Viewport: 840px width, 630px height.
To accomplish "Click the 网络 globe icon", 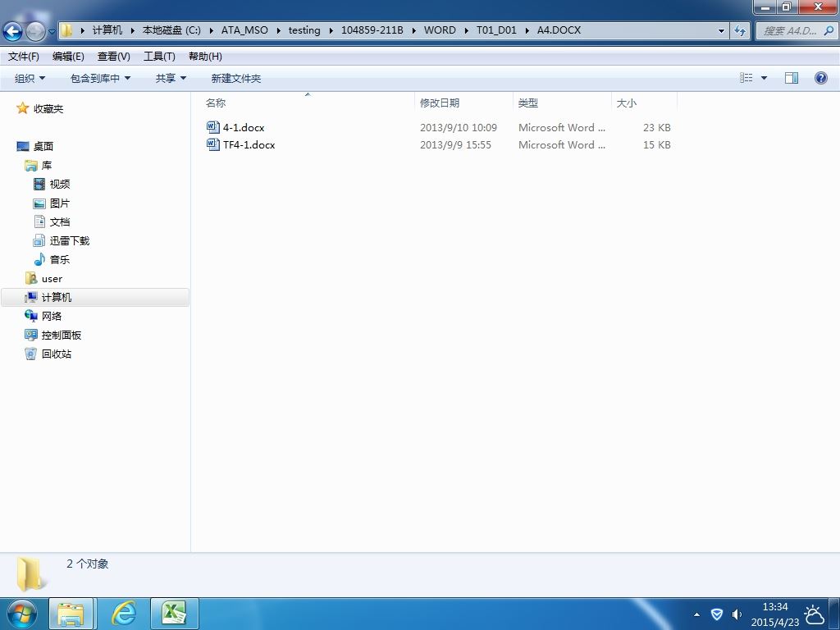I will click(x=31, y=316).
